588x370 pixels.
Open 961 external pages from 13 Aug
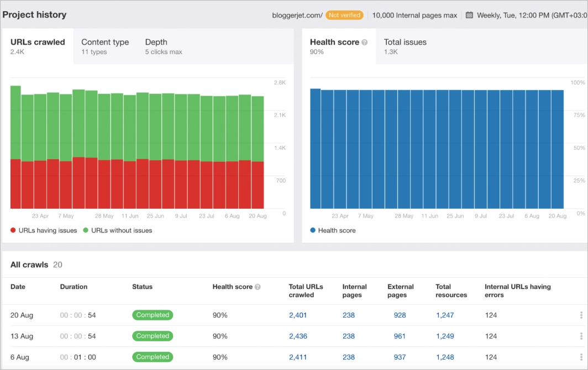tap(399, 336)
